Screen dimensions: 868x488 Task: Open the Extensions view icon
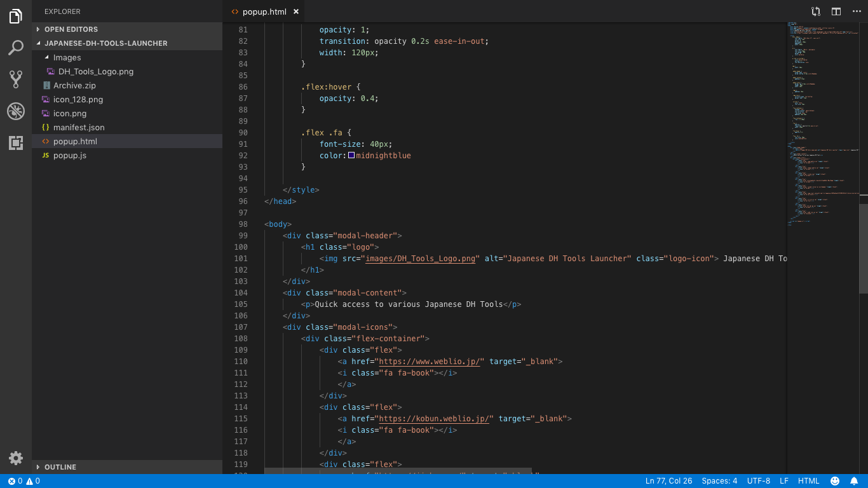[x=16, y=143]
